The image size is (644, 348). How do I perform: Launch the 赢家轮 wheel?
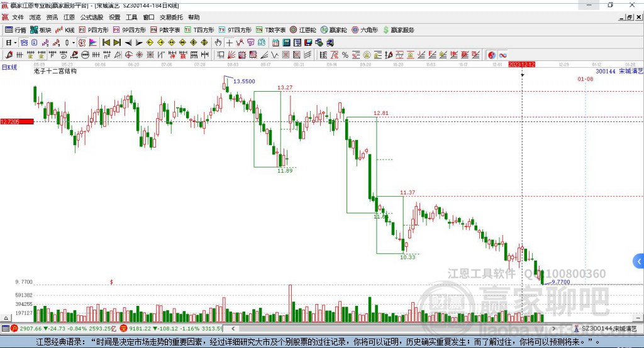334,30
